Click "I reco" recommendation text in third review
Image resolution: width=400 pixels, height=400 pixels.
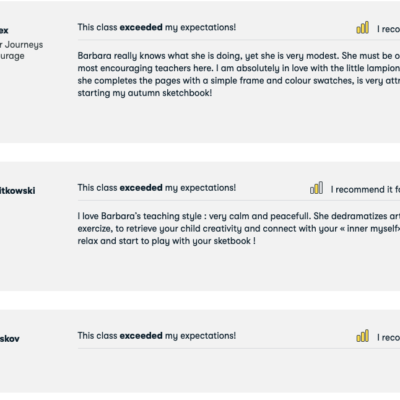coord(388,337)
